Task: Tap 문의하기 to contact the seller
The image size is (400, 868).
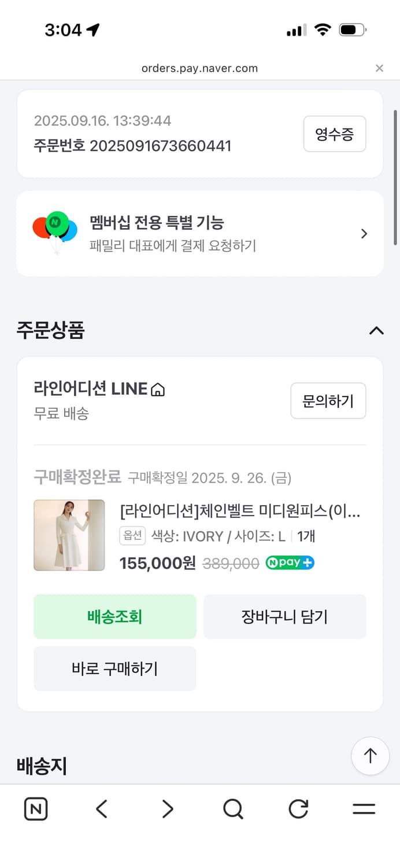Action: 328,400
